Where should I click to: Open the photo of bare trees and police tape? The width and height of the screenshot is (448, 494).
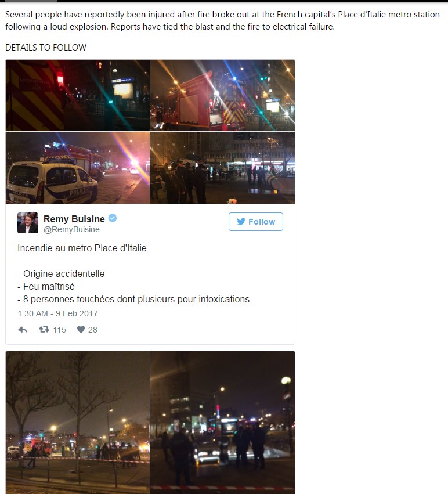[x=78, y=423]
